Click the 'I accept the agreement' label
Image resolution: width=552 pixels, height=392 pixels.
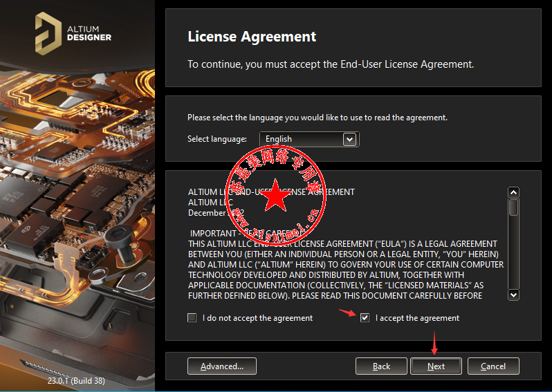click(x=417, y=318)
